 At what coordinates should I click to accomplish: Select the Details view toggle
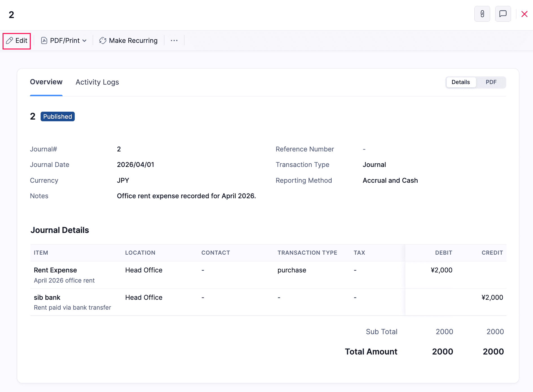461,82
